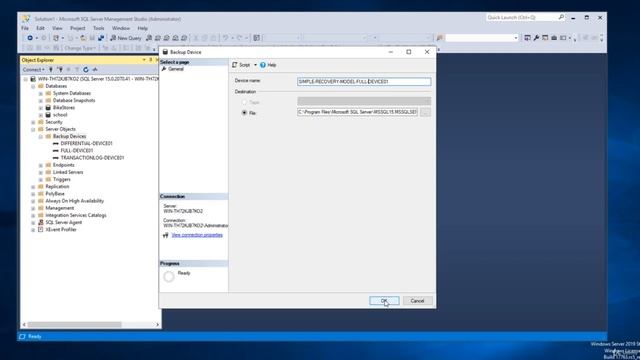Click OK in Backup Device dialog
Image resolution: width=640 pixels, height=360 pixels.
384,301
